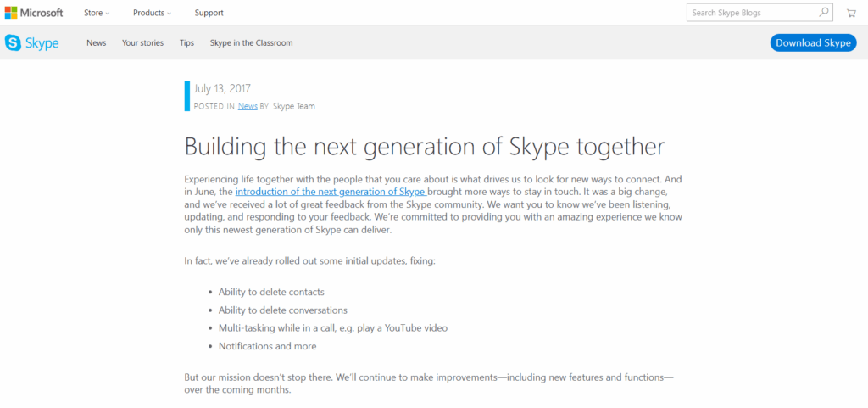Open Your stories page
The height and width of the screenshot is (408, 868).
coord(142,42)
